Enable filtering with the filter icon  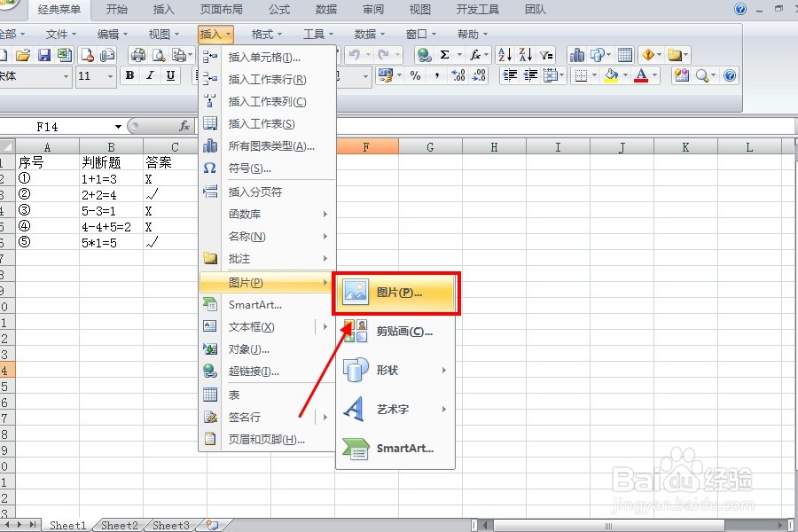(x=544, y=55)
